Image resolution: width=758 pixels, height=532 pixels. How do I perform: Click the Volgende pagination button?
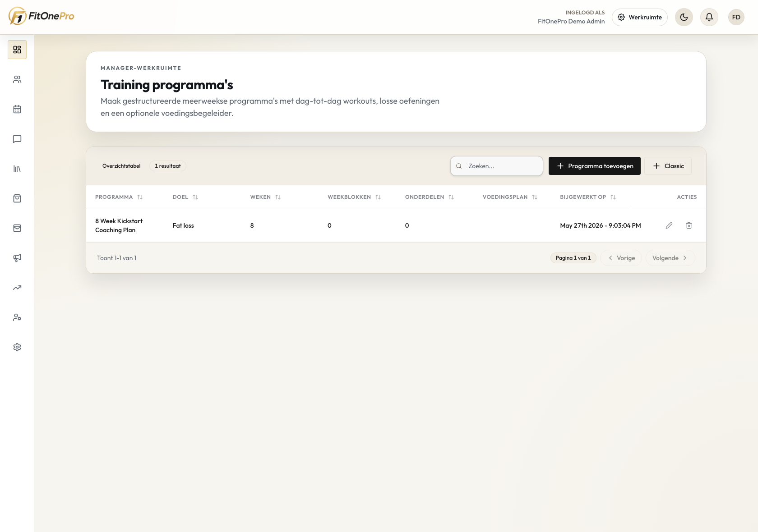click(670, 258)
